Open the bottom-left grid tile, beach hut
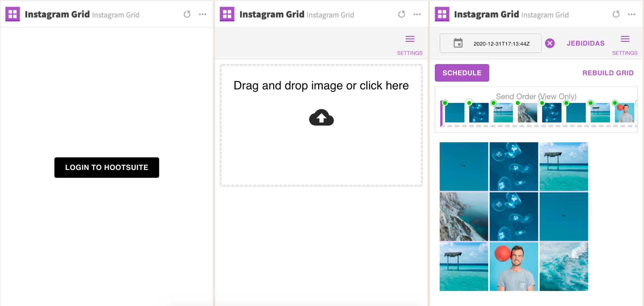Viewport: 644px width, 306px height. click(464, 267)
